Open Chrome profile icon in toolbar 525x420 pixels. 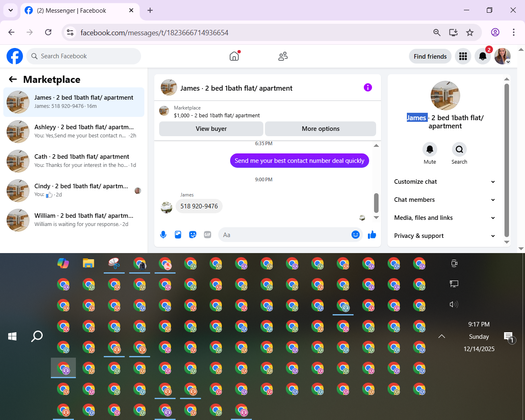click(x=495, y=32)
